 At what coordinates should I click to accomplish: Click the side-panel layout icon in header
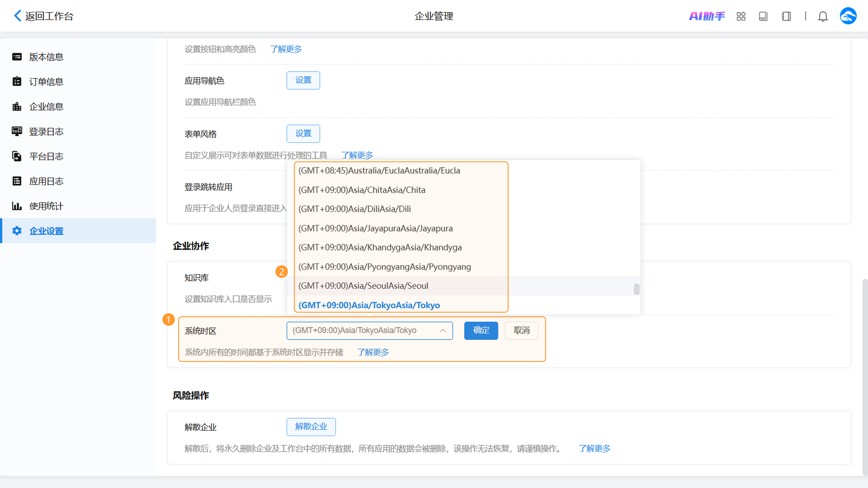786,16
